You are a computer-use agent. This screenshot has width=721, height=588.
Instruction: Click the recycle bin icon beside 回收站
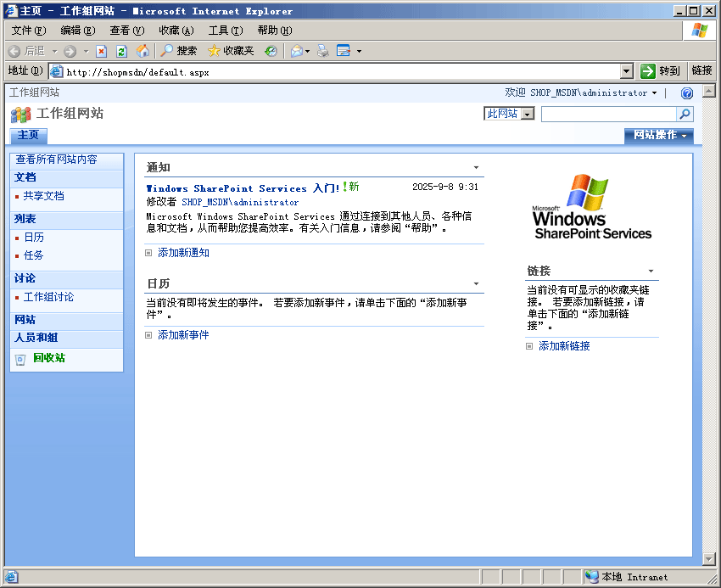[x=20, y=360]
